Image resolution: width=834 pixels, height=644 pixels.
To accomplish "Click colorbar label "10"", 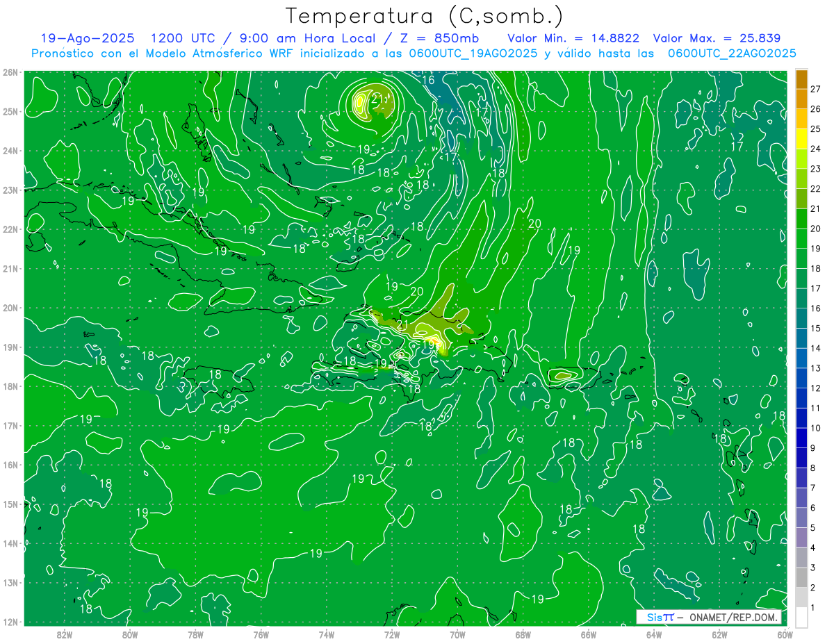I will tap(816, 428).
